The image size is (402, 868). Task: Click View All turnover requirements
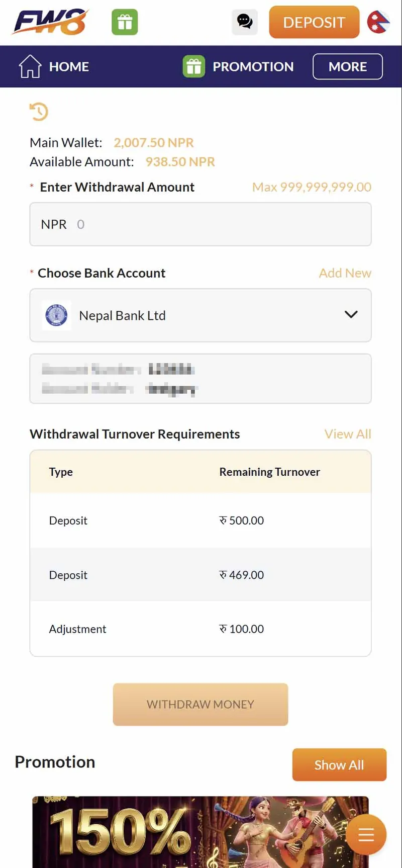[348, 433]
